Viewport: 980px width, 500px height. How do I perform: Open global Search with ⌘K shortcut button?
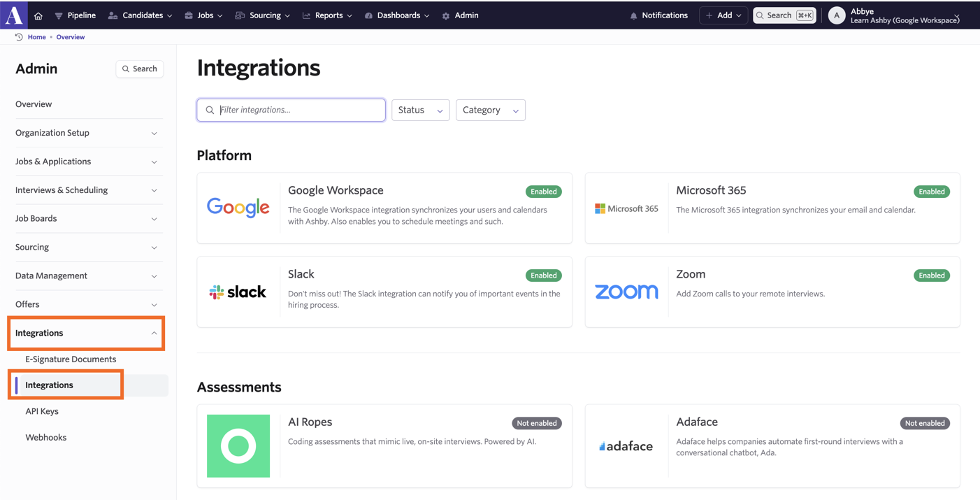pyautogui.click(x=784, y=15)
